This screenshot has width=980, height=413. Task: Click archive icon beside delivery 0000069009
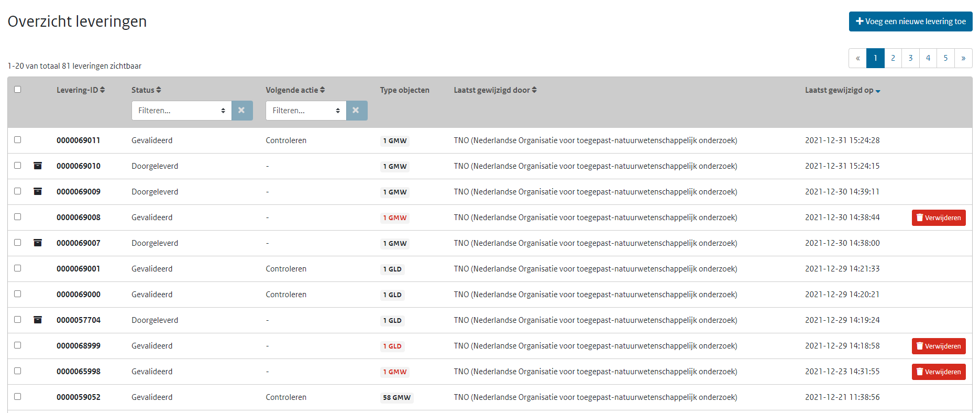pos(38,191)
